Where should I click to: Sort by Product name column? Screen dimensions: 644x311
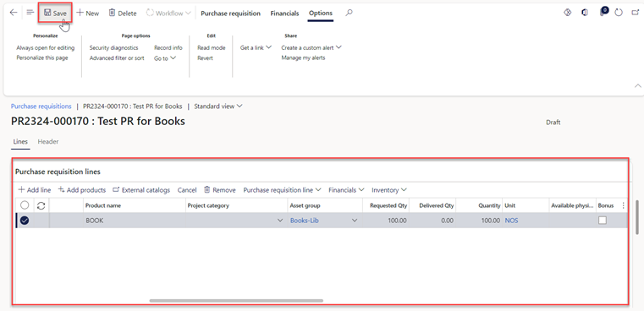point(134,205)
